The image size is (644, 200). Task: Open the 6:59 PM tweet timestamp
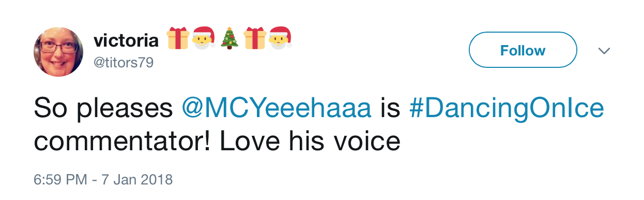59,179
